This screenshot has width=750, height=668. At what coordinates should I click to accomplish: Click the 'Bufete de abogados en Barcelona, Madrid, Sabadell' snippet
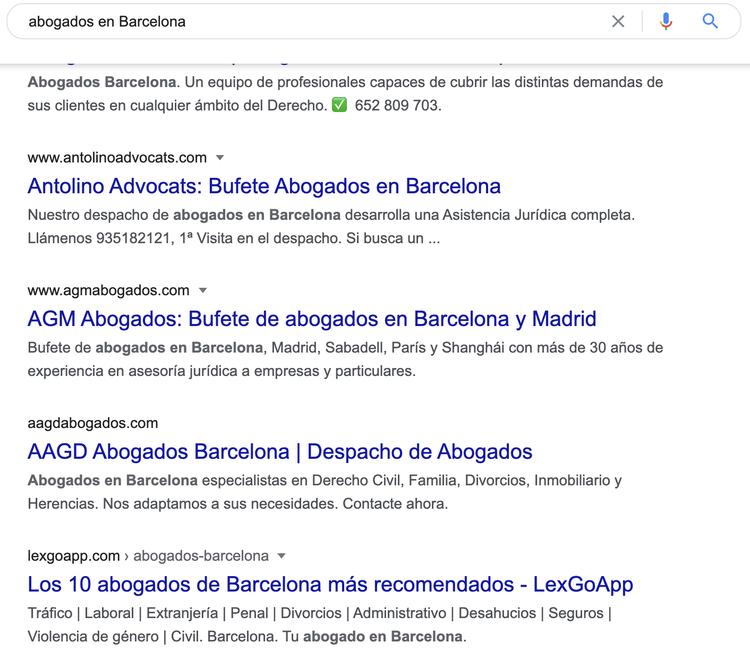coord(345,348)
